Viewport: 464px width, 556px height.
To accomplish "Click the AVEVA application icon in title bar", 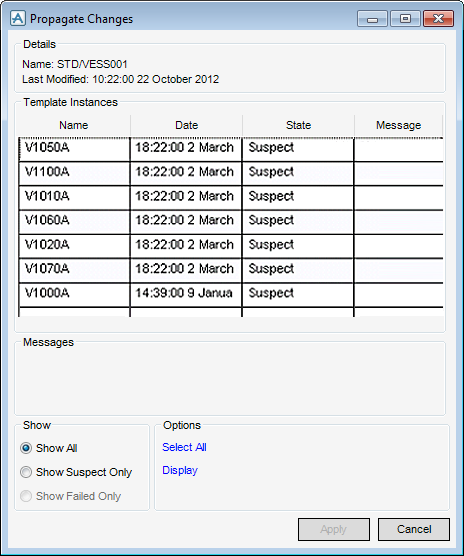I will coord(18,18).
